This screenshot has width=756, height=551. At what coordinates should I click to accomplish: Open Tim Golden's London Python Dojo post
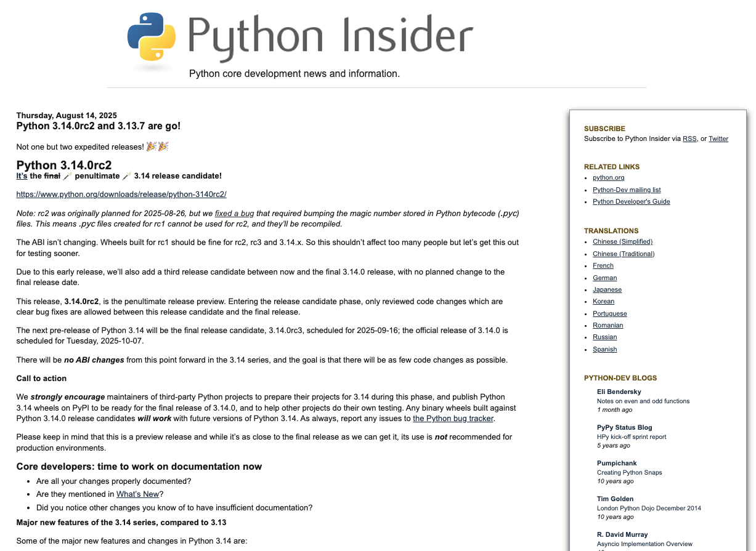(x=648, y=508)
